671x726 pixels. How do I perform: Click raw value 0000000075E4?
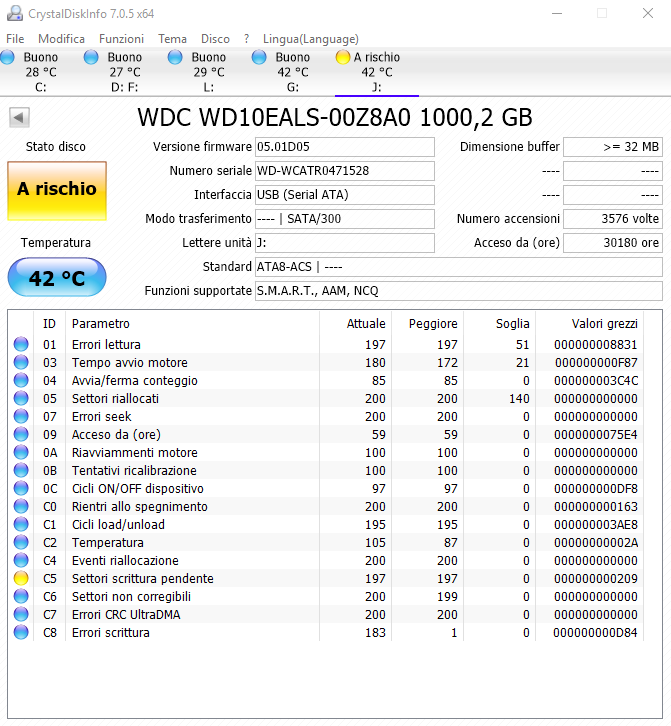596,434
